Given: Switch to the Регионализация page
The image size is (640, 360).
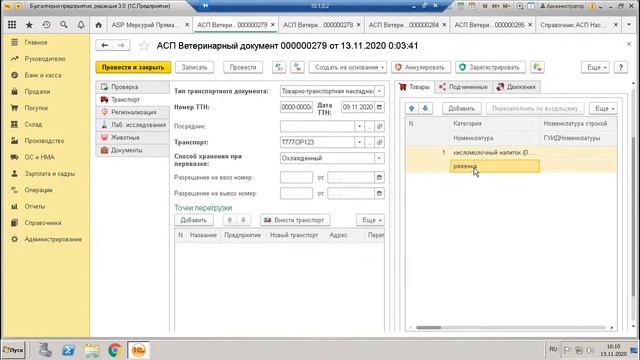Looking at the screenshot, I should 133,112.
